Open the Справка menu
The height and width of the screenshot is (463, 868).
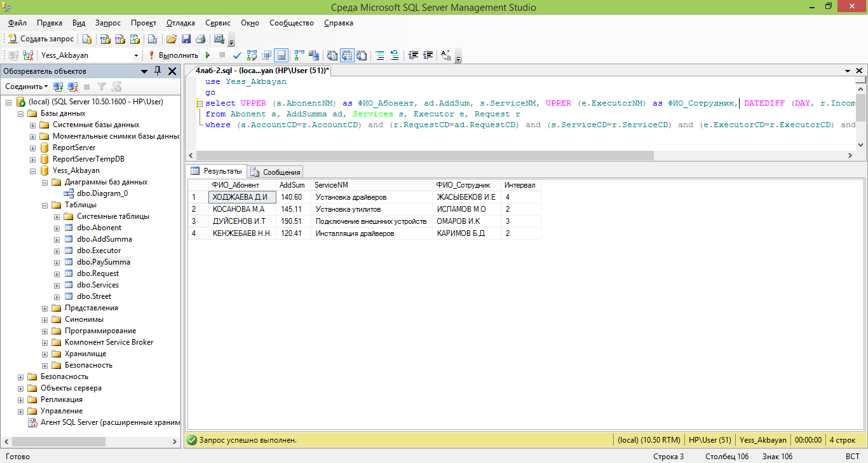339,23
